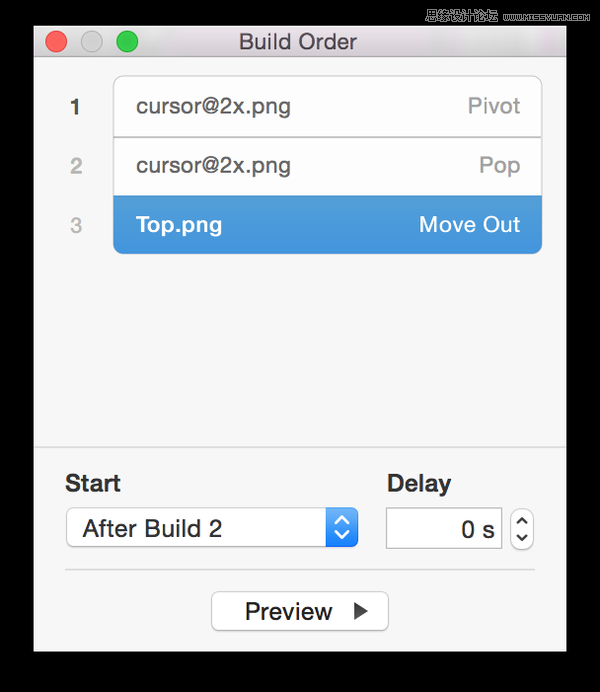
Task: Click the gray minimize window button
Action: [92, 41]
